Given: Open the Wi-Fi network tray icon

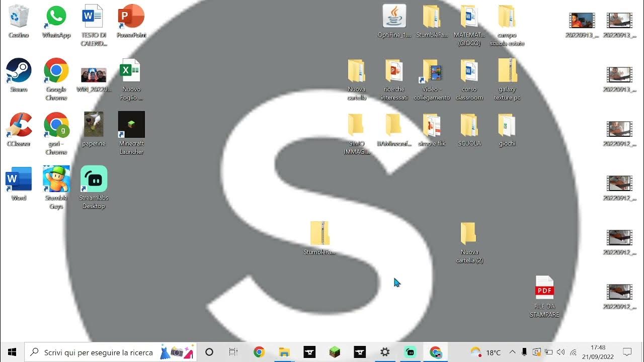Looking at the screenshot, I should tap(573, 352).
